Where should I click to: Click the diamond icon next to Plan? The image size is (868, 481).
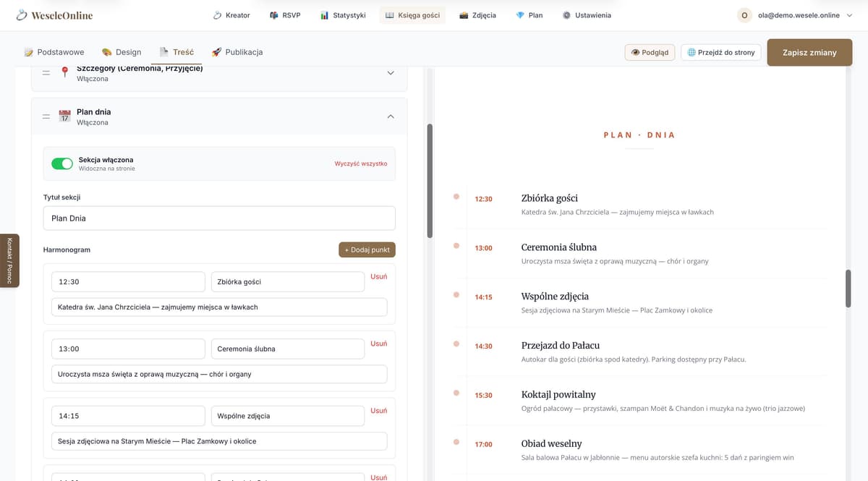520,15
